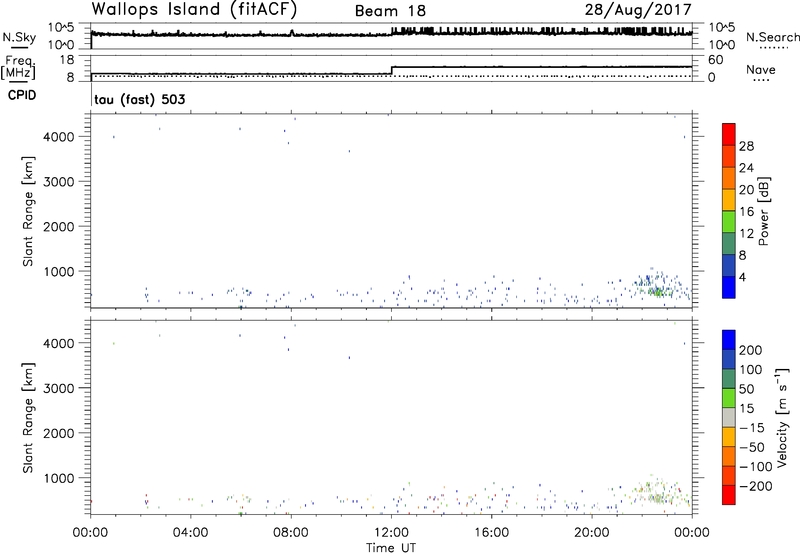Screen dimensions: 800x554
Task: Click the red segment below -200 on Velocity bar
Action: [729, 495]
